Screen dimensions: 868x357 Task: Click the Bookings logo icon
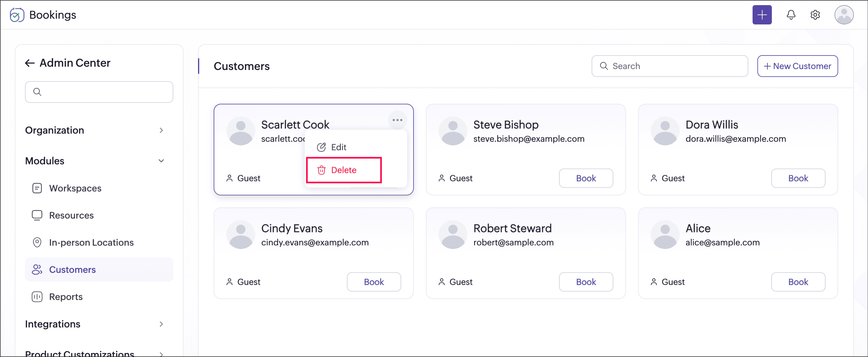[17, 15]
